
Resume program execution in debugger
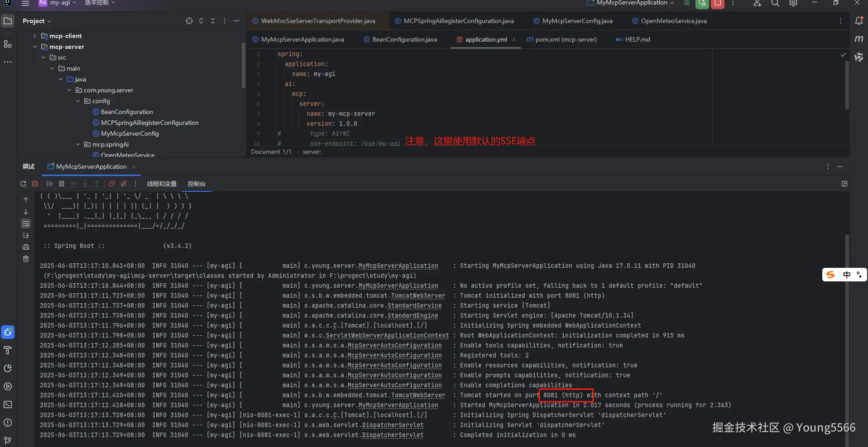tap(49, 184)
